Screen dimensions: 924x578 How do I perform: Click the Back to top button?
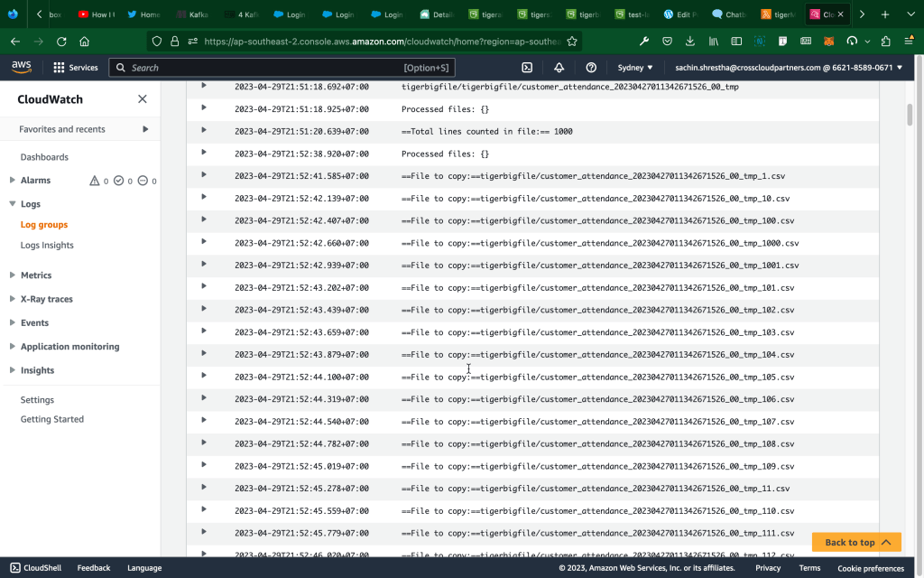click(x=856, y=542)
